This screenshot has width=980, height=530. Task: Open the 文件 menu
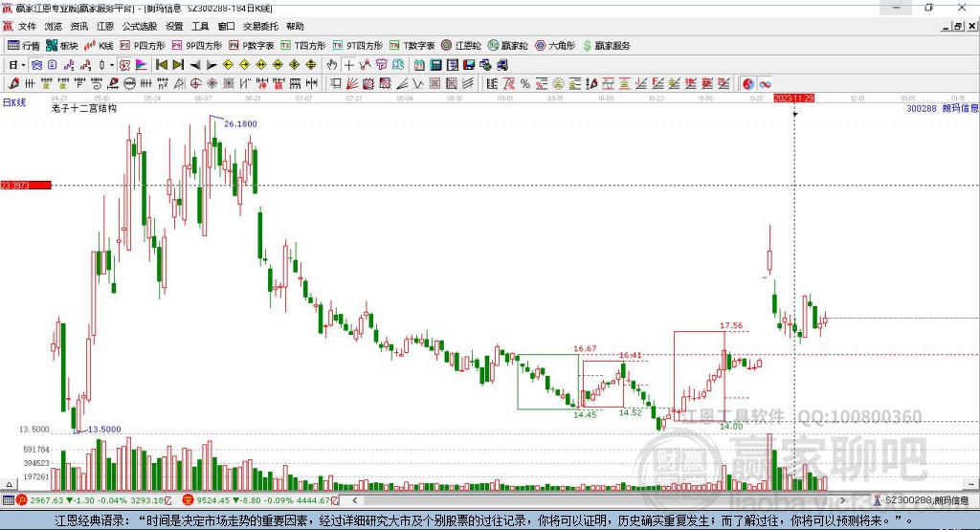click(x=27, y=26)
